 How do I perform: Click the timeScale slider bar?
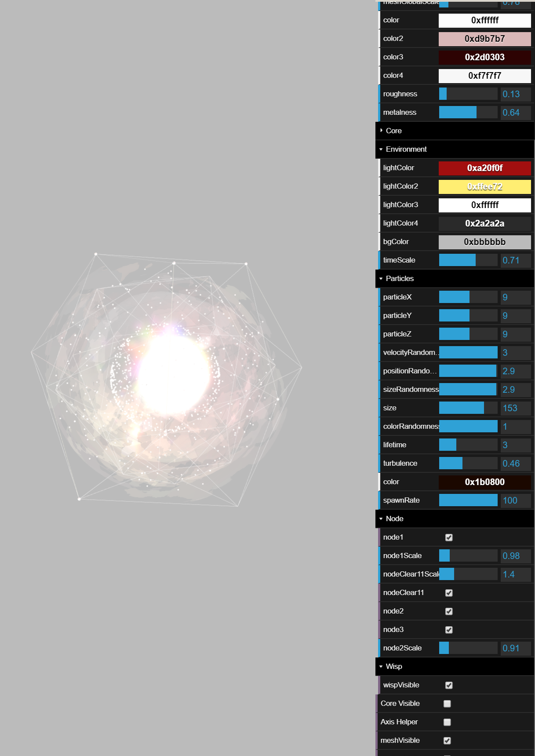[468, 260]
